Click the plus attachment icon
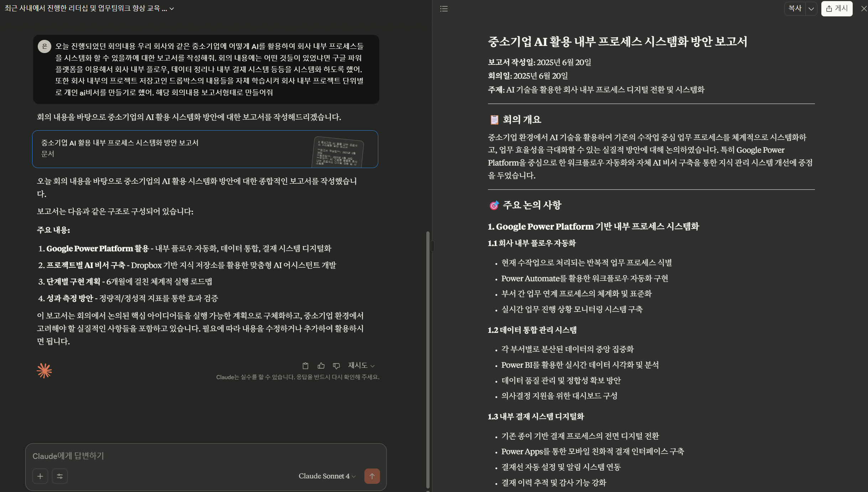Screen dimensions: 868x492 pos(40,476)
